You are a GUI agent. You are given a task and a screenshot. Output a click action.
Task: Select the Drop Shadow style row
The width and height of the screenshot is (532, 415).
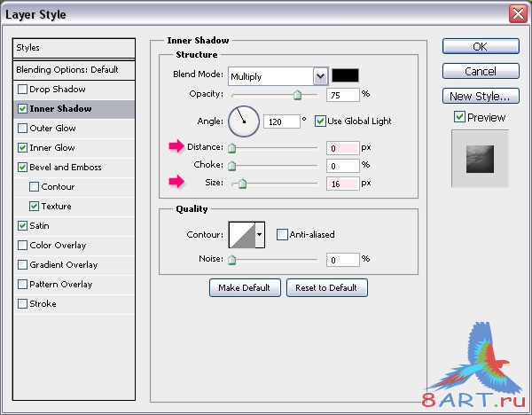[x=74, y=90]
